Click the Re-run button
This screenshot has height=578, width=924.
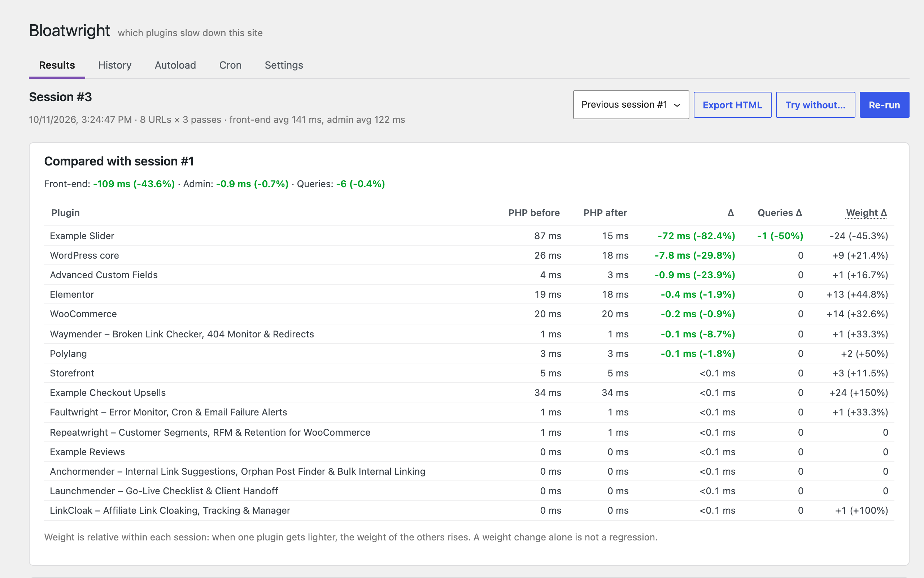coord(884,105)
